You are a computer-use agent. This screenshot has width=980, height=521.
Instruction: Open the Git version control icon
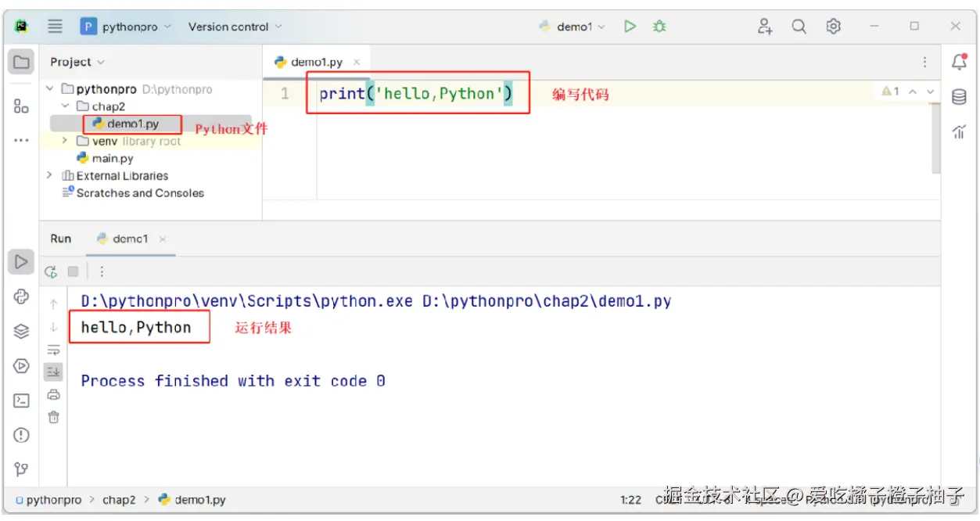[21, 469]
